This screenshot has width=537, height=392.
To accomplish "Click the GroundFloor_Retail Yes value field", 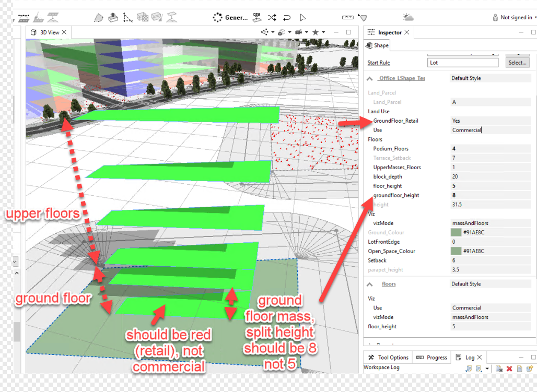I will (x=490, y=121).
